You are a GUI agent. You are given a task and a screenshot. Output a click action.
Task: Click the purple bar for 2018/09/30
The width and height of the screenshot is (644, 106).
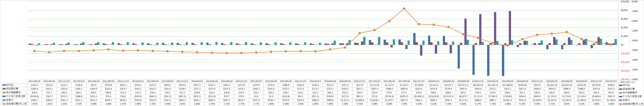(x=466, y=32)
